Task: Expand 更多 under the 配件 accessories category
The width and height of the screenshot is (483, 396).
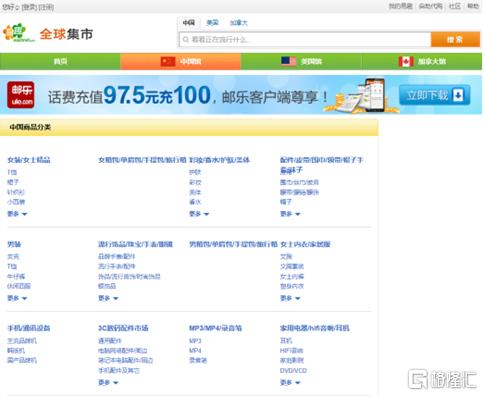Action: click(290, 214)
